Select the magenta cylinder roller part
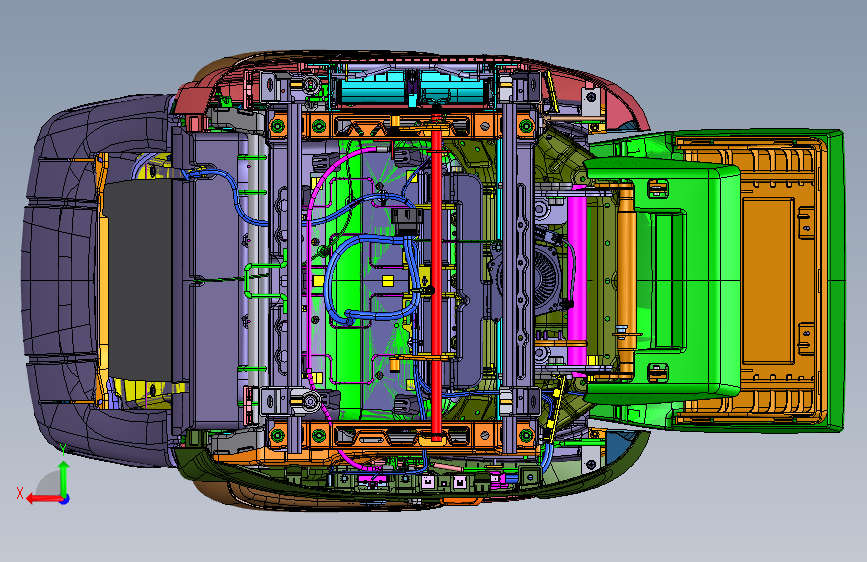The height and width of the screenshot is (562, 867). [x=577, y=279]
